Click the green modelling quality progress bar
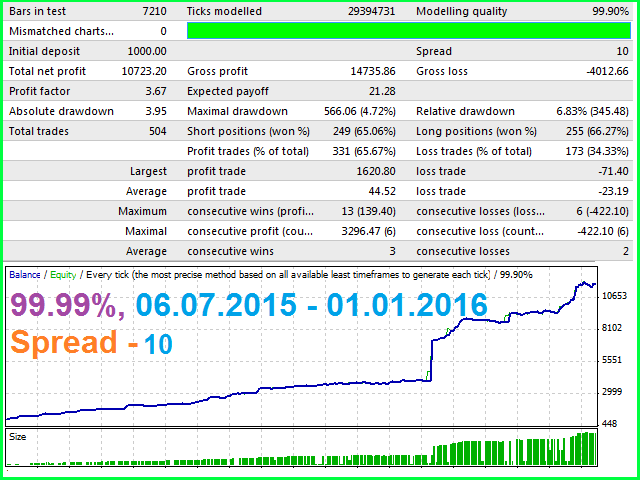The height and width of the screenshot is (480, 640). pos(409,31)
